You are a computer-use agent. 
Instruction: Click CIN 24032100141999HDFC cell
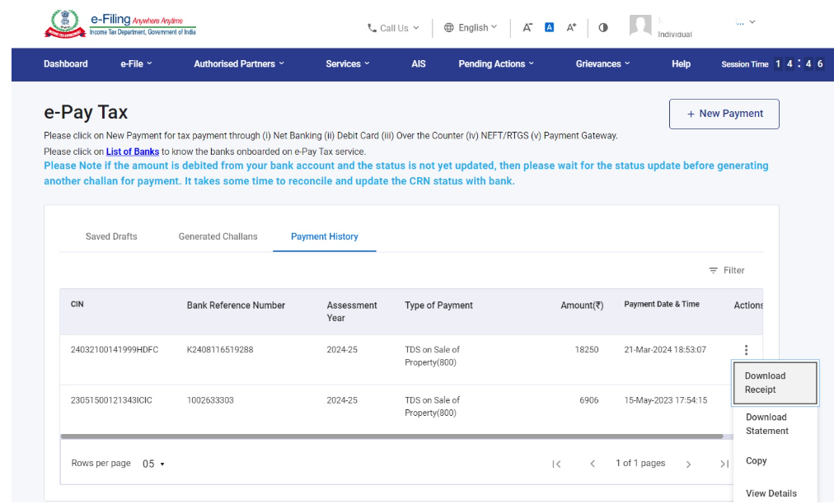click(115, 350)
